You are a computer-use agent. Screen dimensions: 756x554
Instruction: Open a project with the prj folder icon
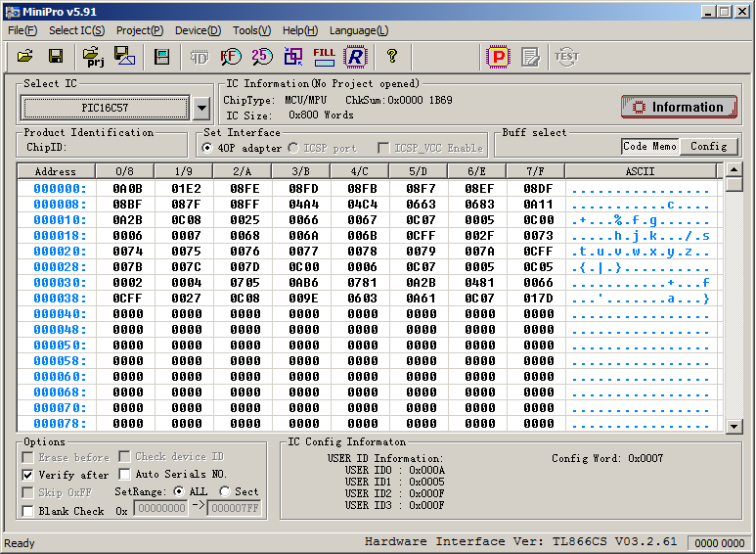coord(93,57)
